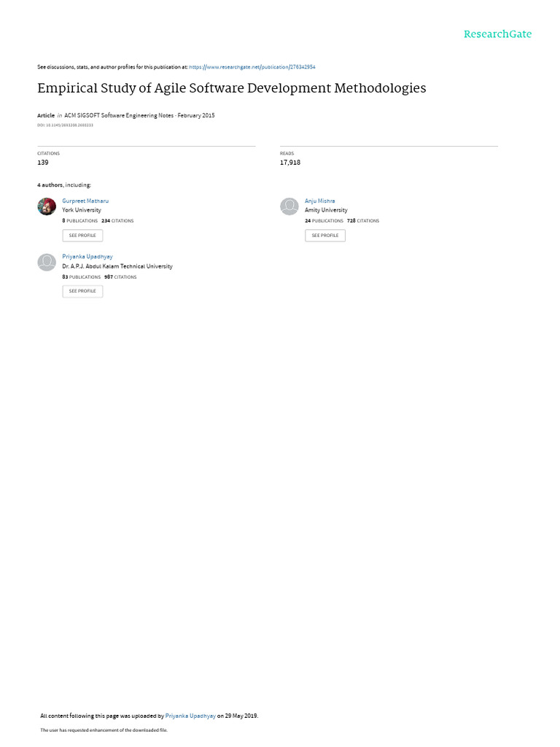
Task: Click the paper title Empirical Study of Agile
Action: coord(231,88)
